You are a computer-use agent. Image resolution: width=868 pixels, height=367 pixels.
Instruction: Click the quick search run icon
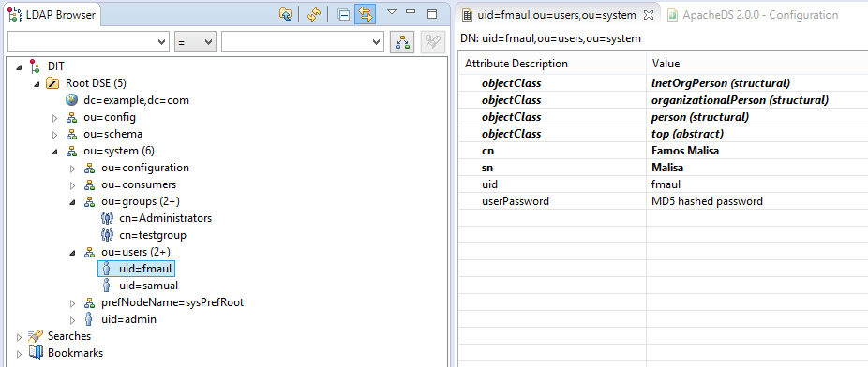(402, 42)
